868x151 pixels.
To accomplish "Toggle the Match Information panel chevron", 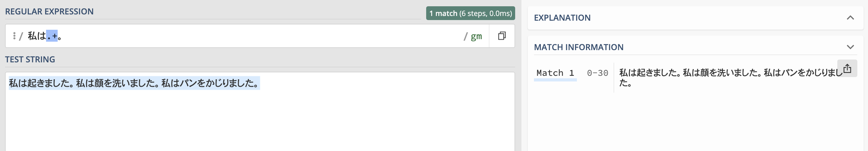I will click(x=850, y=47).
